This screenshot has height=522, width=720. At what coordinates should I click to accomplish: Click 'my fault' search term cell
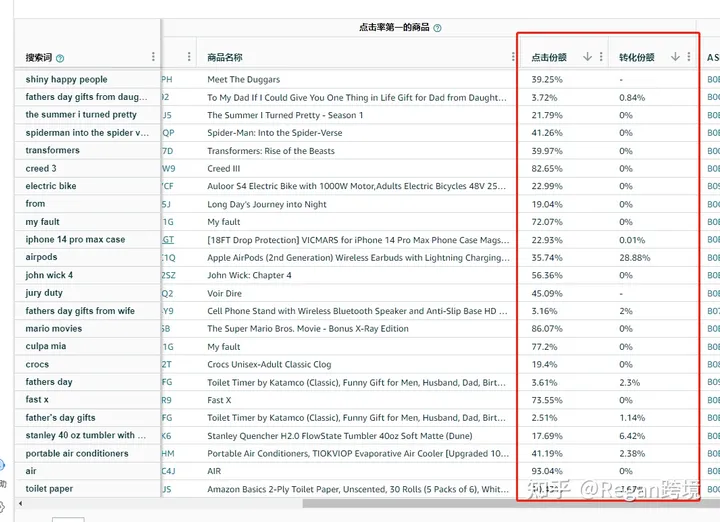[x=43, y=222]
